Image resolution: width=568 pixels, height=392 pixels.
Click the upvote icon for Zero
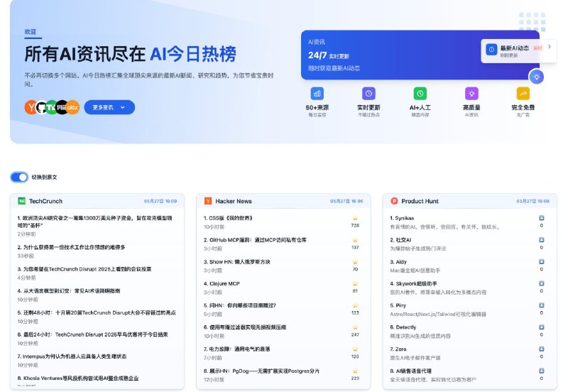pyautogui.click(x=542, y=349)
